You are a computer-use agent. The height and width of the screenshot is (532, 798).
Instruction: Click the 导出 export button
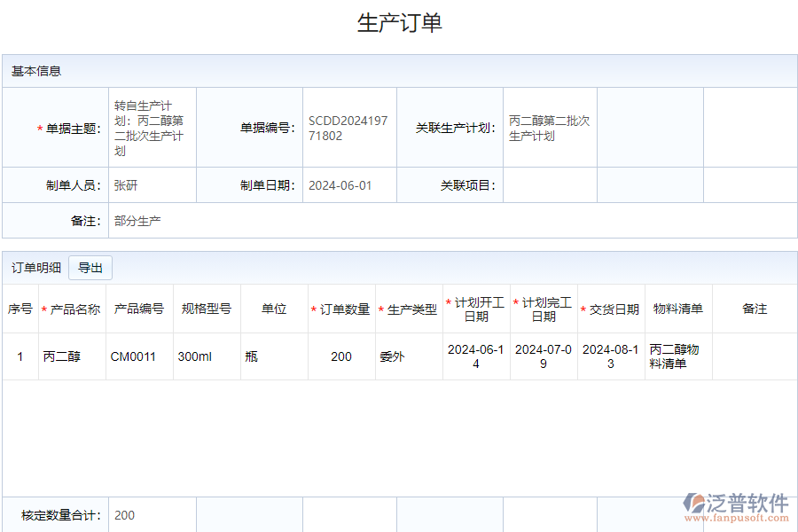click(90, 268)
